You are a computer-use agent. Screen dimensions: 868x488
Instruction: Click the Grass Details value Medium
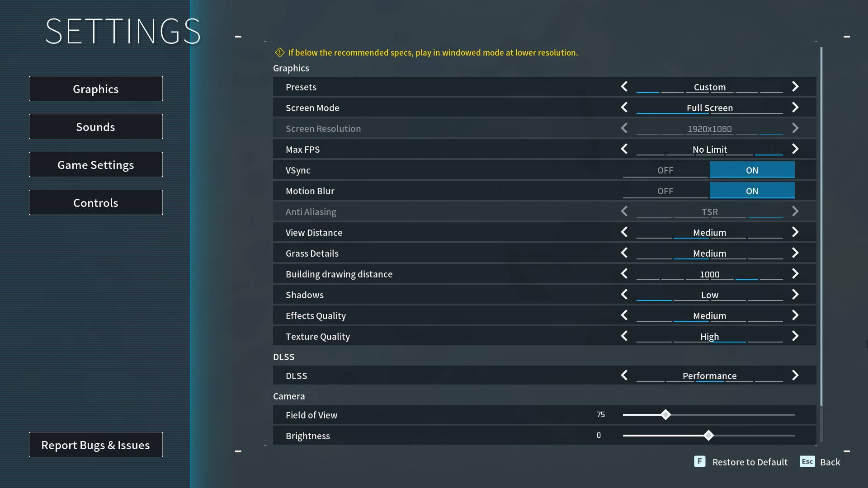coord(710,253)
